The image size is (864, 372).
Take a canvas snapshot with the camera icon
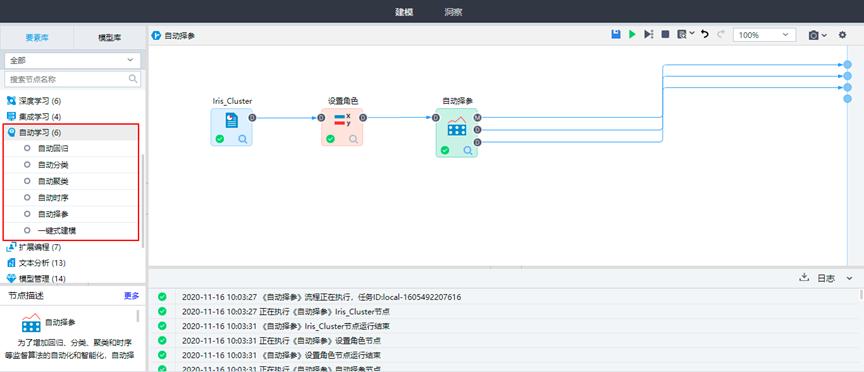813,35
